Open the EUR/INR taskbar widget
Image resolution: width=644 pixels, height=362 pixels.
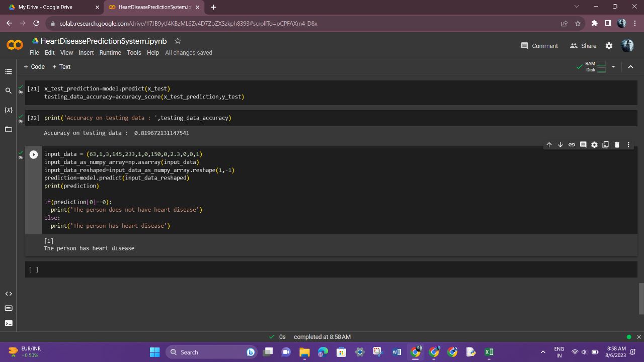tap(25, 352)
